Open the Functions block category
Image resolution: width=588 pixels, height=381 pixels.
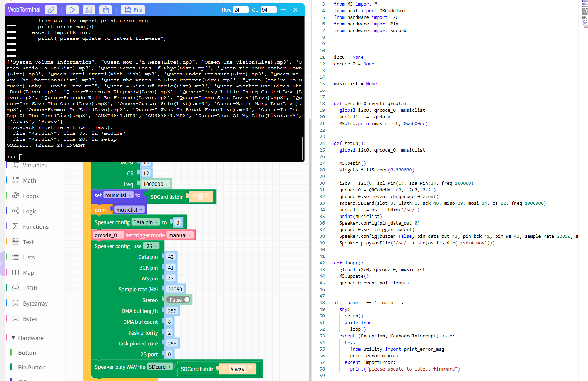36,227
